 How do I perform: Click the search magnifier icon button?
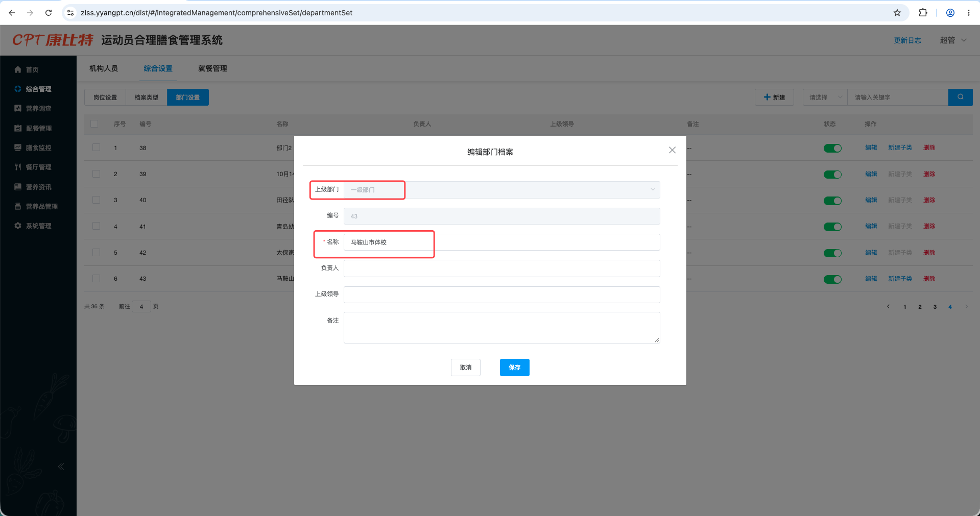[x=960, y=97]
